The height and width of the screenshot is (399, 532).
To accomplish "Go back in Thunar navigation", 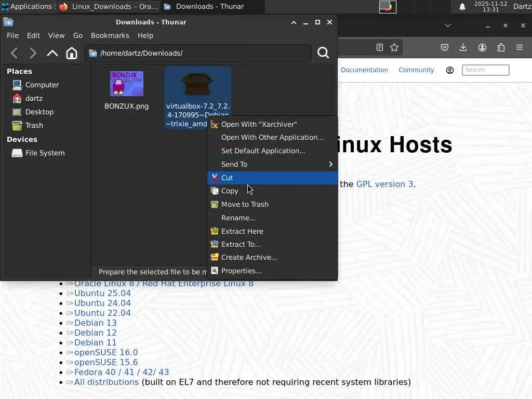I will point(14,54).
